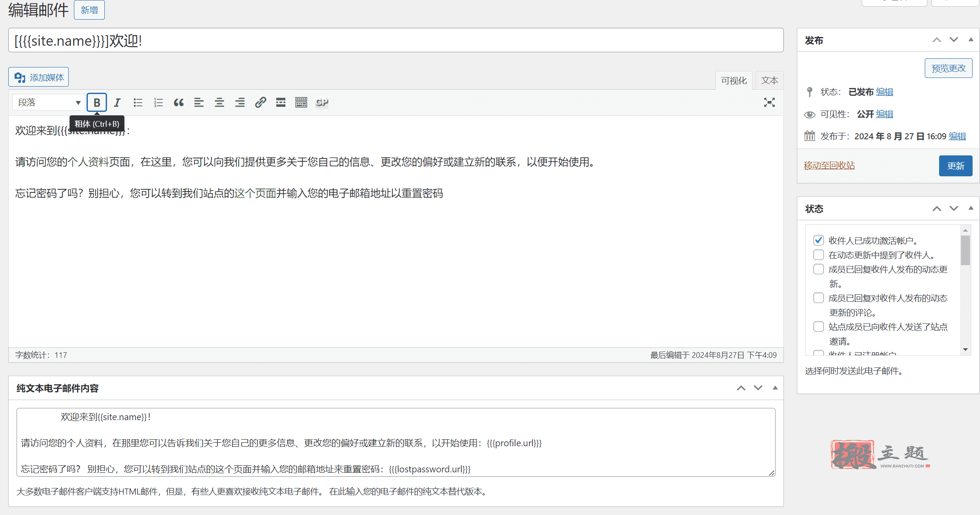Align text left

199,102
